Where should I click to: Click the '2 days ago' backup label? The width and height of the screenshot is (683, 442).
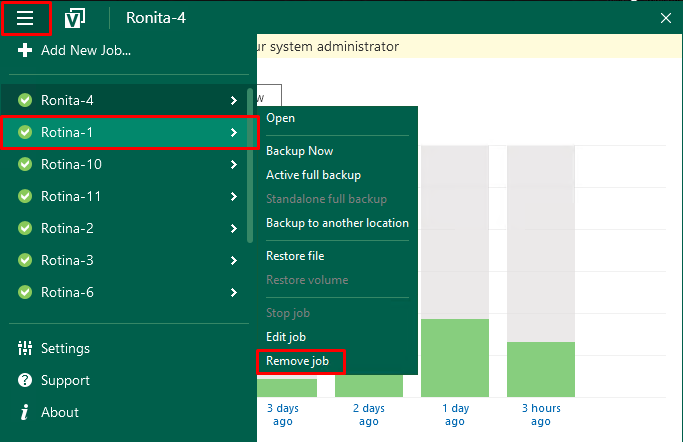(x=369, y=415)
